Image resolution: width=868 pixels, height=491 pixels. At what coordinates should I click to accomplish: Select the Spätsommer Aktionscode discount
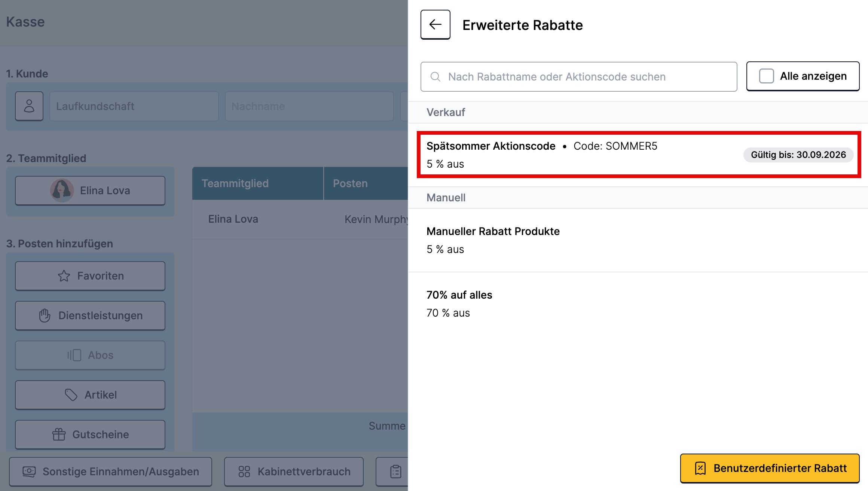639,155
